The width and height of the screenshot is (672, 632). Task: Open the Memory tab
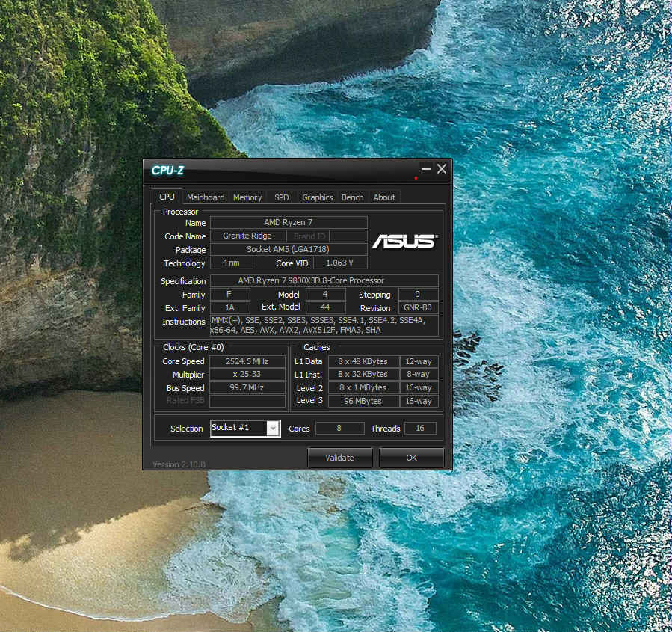click(x=247, y=197)
